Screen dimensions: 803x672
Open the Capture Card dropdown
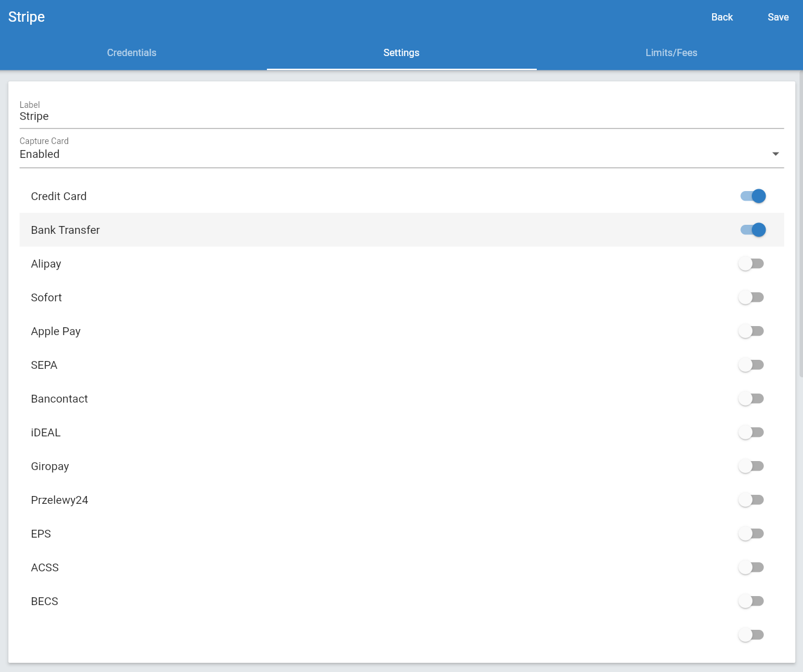(x=402, y=154)
